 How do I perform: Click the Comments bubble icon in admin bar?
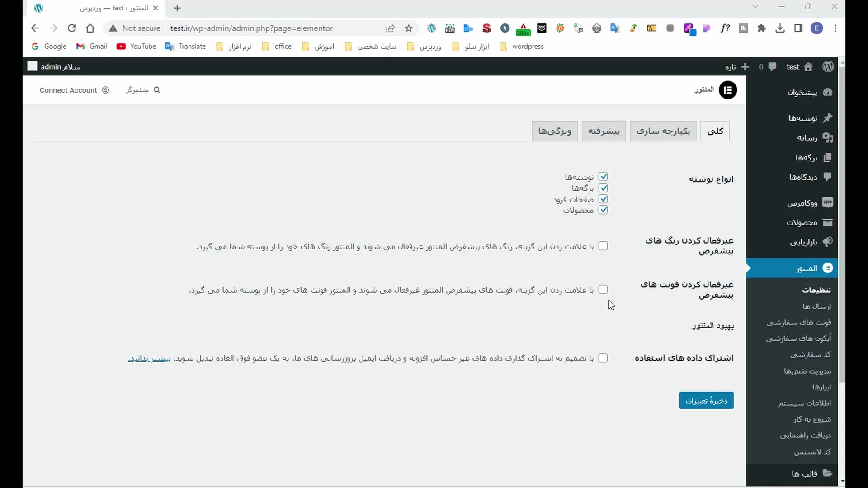(x=772, y=67)
